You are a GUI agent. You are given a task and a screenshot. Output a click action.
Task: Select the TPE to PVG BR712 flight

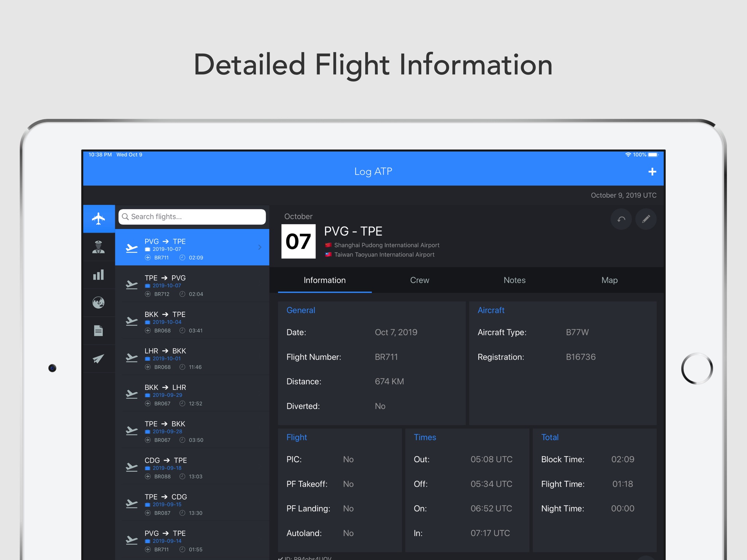pyautogui.click(x=192, y=285)
